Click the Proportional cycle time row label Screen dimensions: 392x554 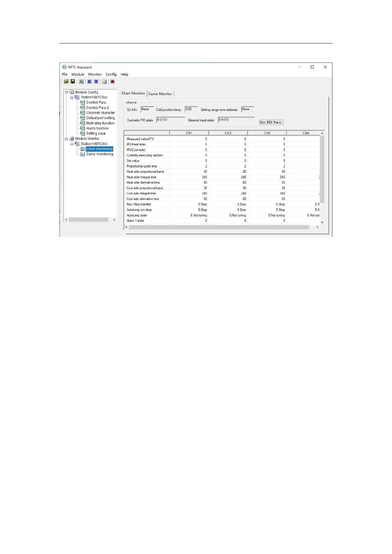[142, 166]
